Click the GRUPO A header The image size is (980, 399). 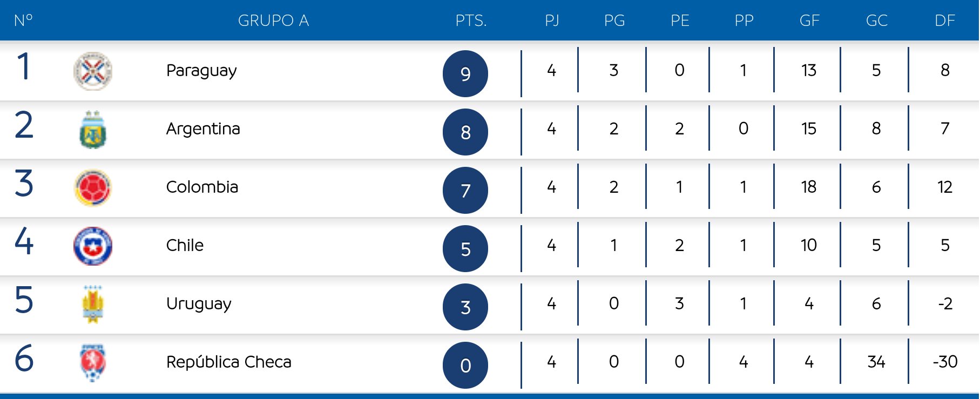[273, 21]
